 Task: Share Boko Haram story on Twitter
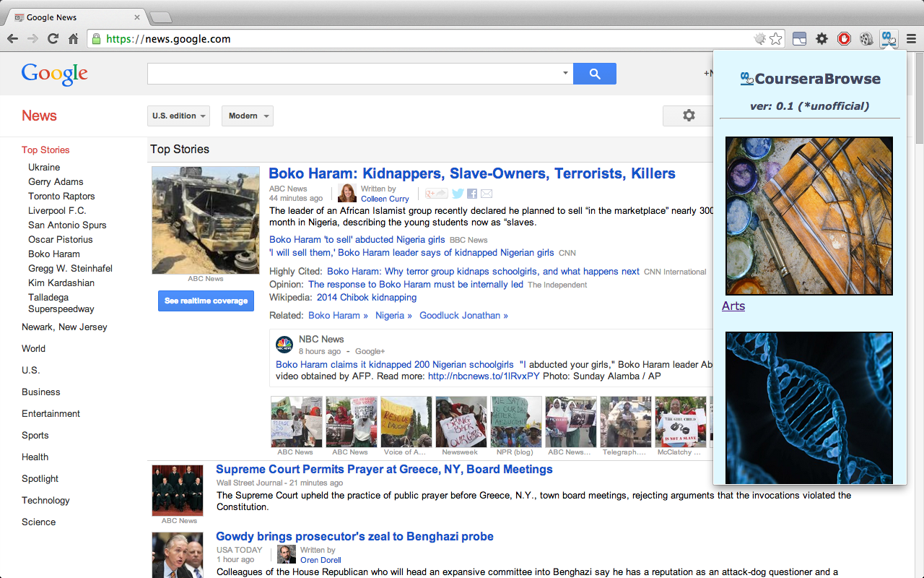pyautogui.click(x=458, y=194)
